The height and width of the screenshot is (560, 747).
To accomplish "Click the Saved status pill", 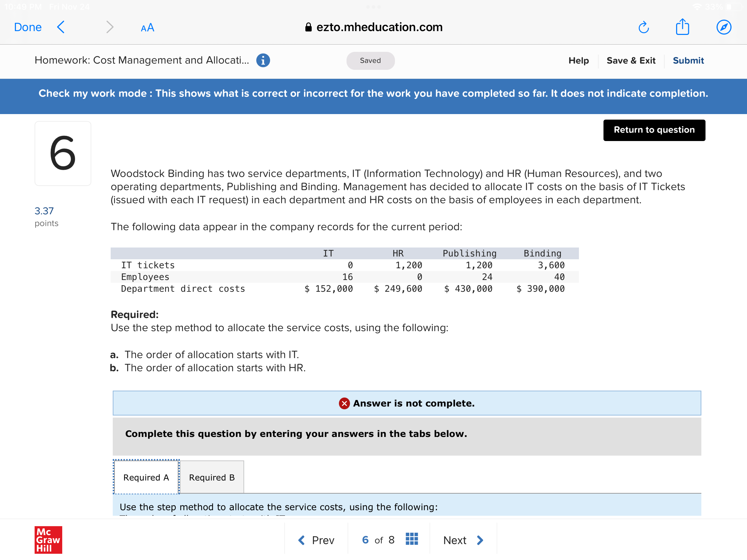I will pyautogui.click(x=370, y=61).
